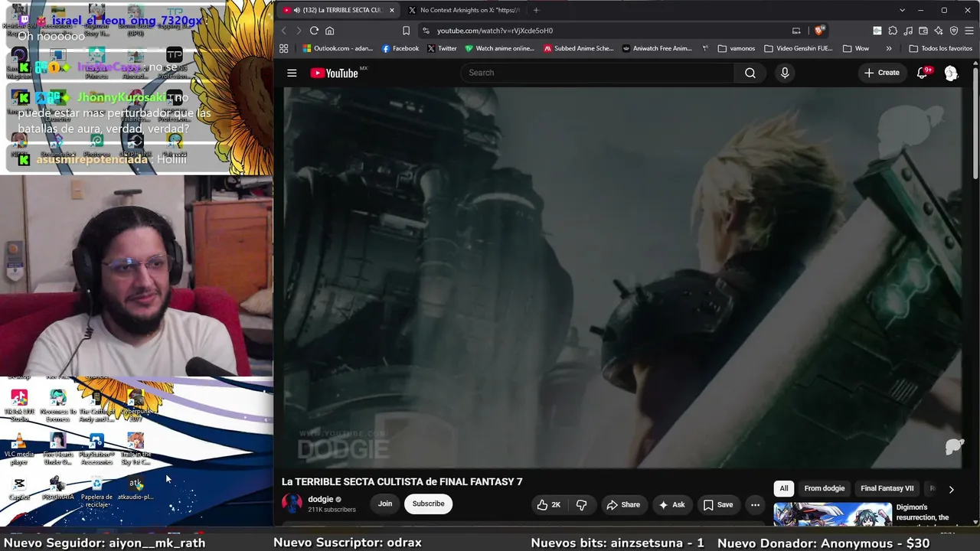Open the YouTube account avatar menu
Image resolution: width=980 pixels, height=551 pixels.
(951, 73)
